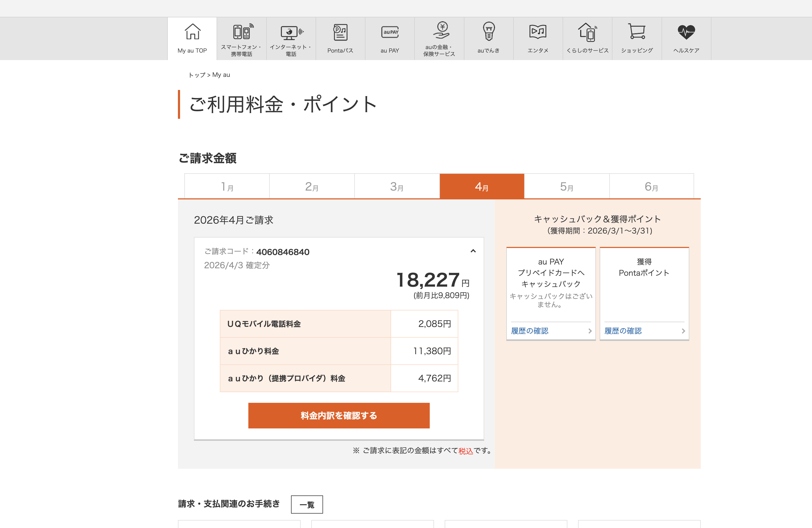812x528 pixels.
Task: Open 履歴の確認 under 獲得Pontaポイント
Action: point(623,331)
